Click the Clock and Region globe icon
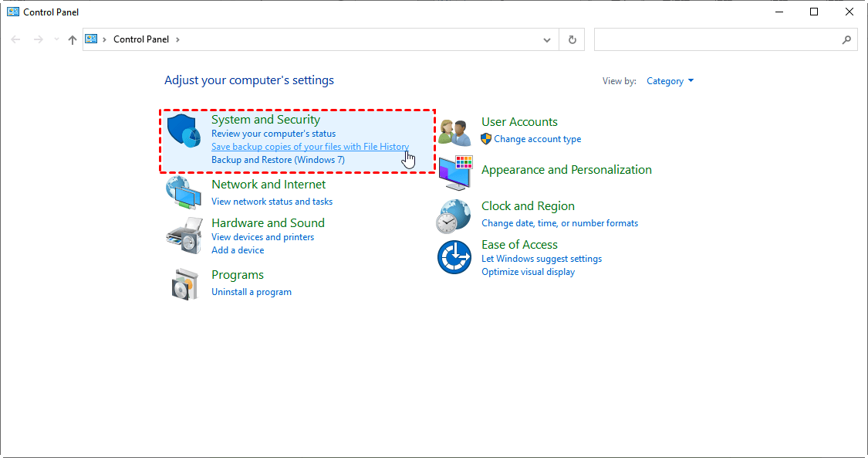The width and height of the screenshot is (868, 458). point(454,215)
